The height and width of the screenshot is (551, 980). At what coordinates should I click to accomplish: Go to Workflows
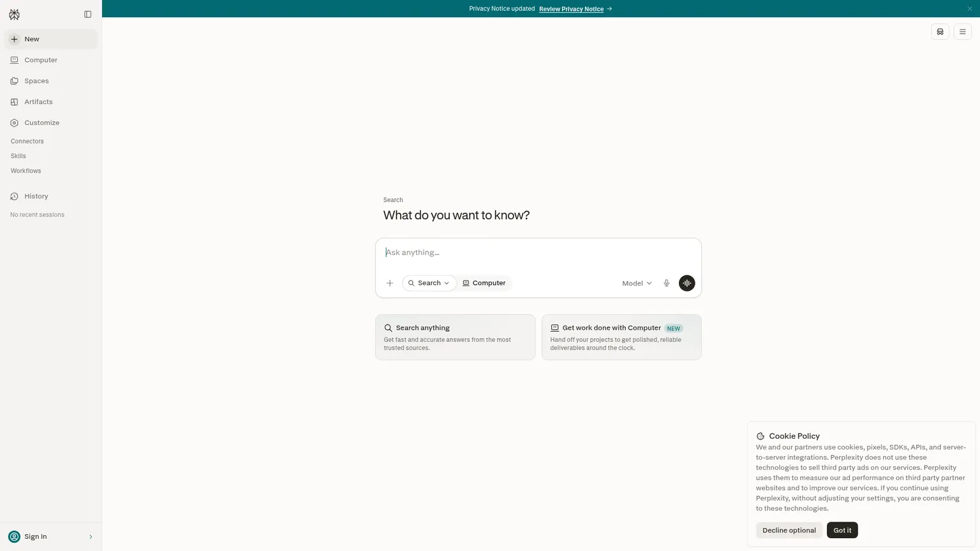26,171
